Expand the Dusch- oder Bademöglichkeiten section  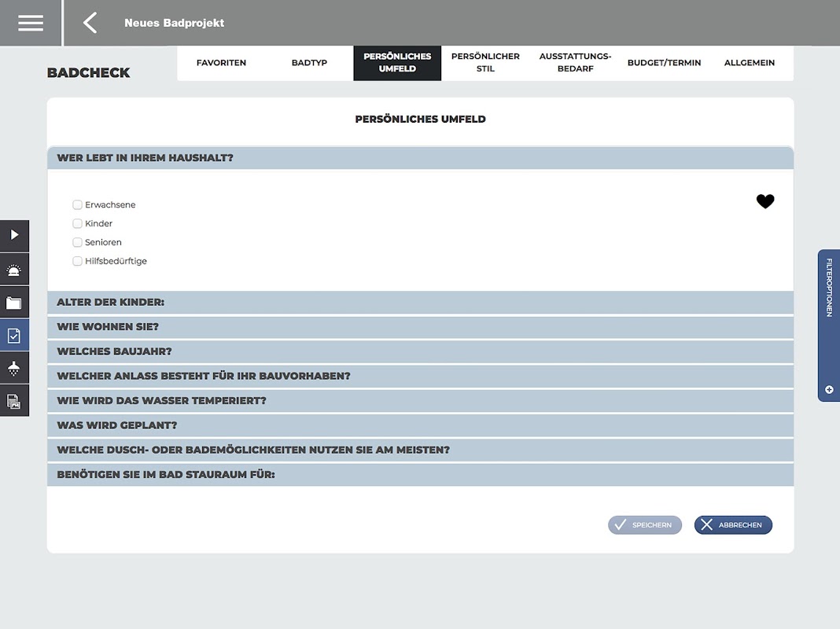(x=421, y=450)
